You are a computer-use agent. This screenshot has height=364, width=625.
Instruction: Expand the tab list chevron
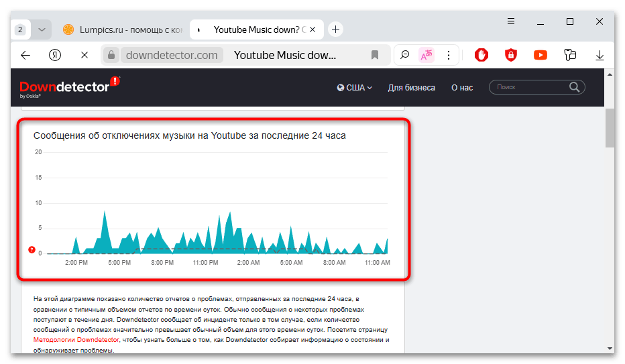[x=42, y=29]
